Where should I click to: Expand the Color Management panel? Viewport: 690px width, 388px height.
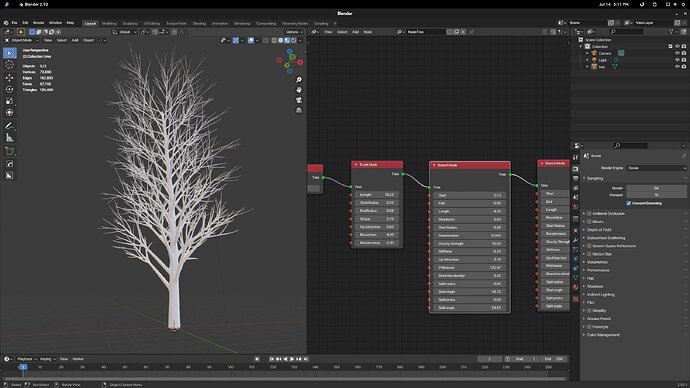coord(603,335)
